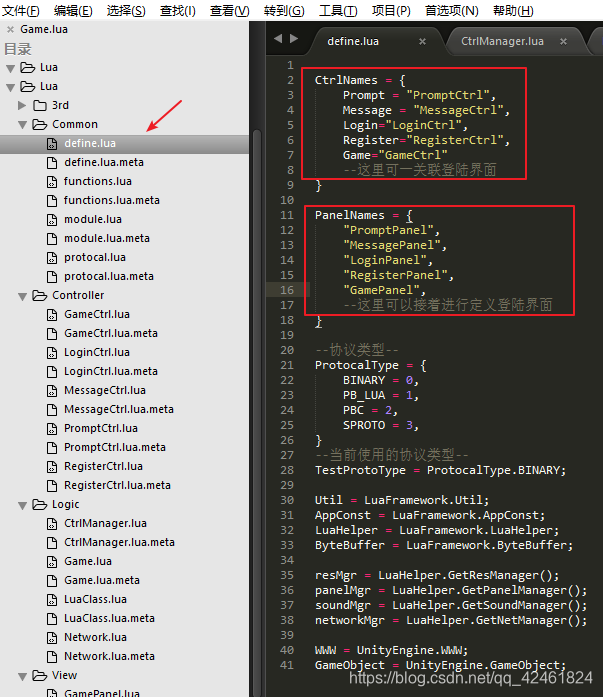603x697 pixels.
Task: Click the 3rd folder icon
Action: tap(40, 105)
